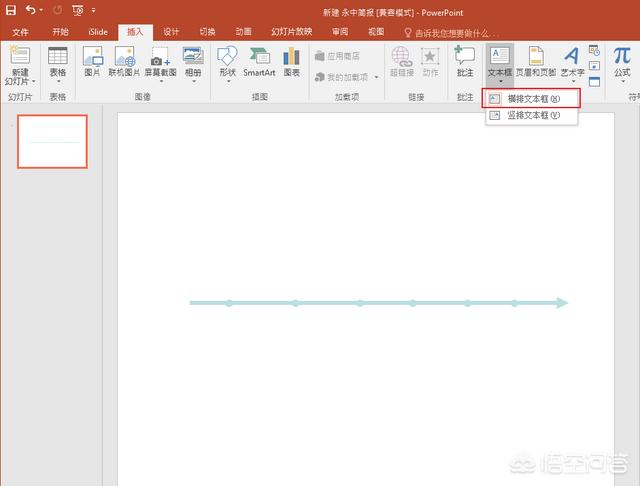Click the Undo arrow icon
Screen dimensions: 640x486
click(30, 11)
